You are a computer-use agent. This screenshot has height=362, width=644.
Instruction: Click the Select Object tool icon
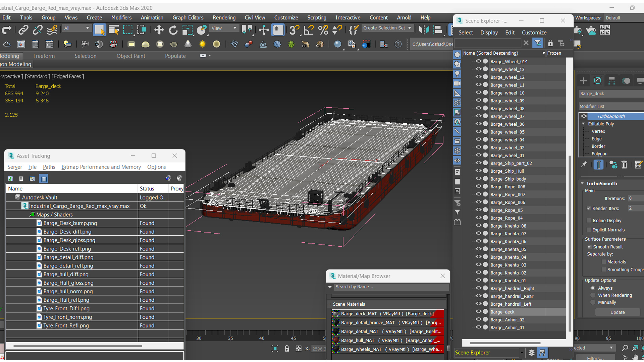(100, 29)
